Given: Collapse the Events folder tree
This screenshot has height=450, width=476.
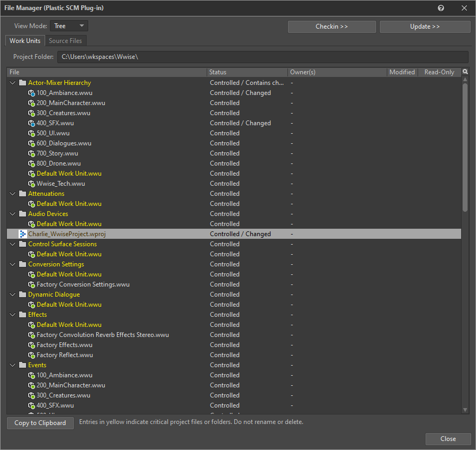Looking at the screenshot, I should pyautogui.click(x=13, y=365).
